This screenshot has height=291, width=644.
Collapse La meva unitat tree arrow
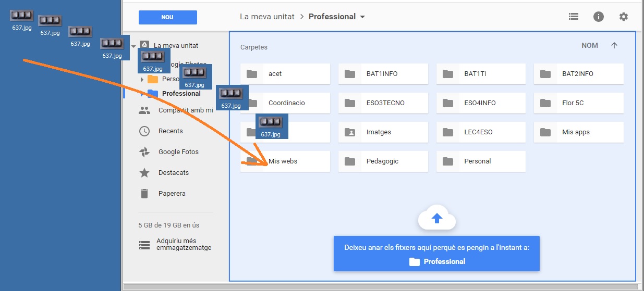point(133,46)
